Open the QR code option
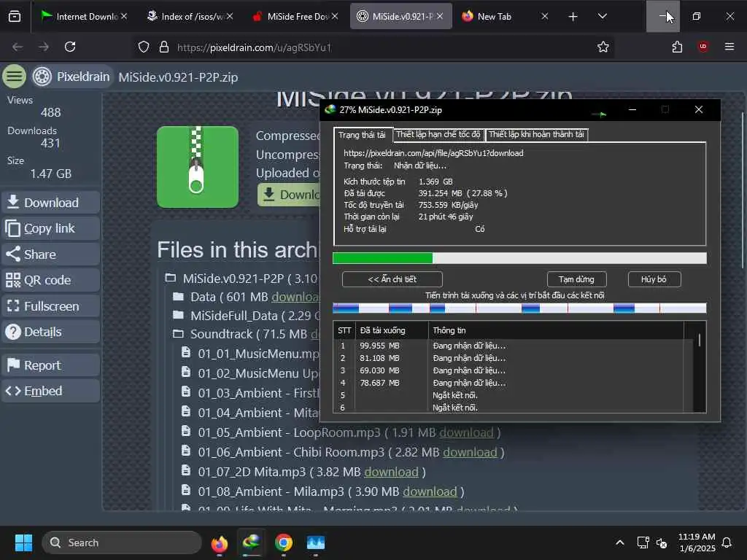 (50, 280)
